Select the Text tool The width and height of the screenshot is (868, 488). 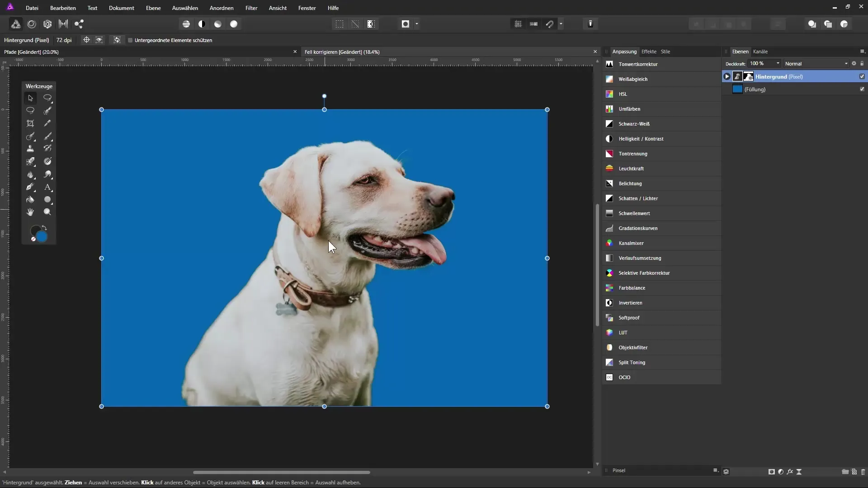(47, 187)
